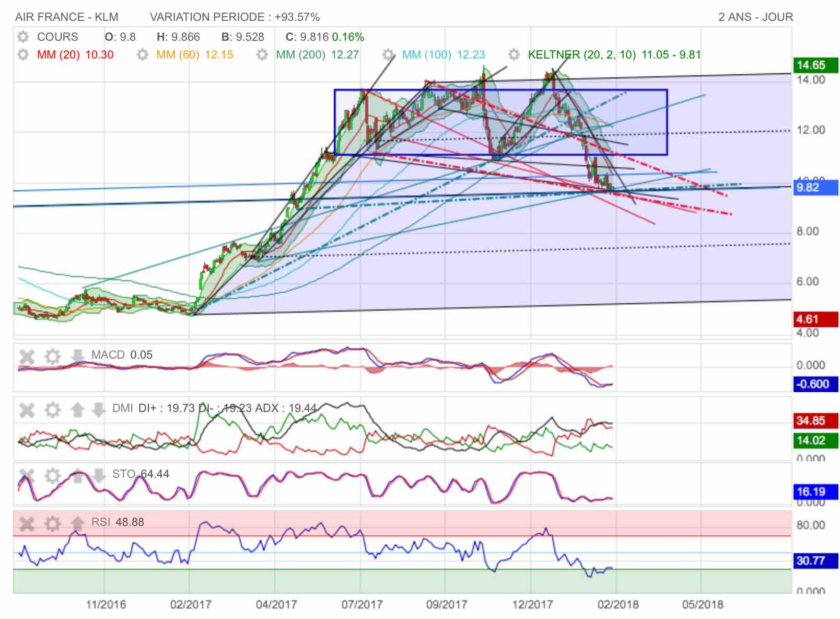Select the 09/2017 date on time axis
The width and height of the screenshot is (840, 619).
[x=447, y=605]
